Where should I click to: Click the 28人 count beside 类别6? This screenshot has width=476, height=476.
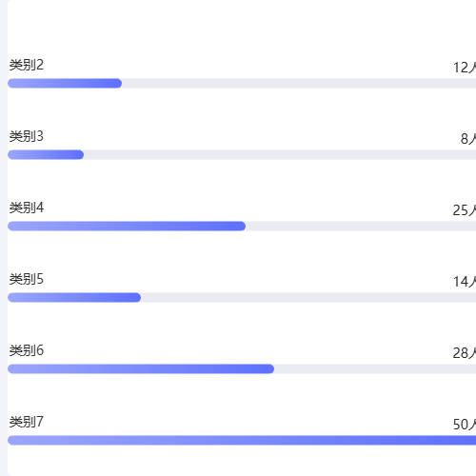465,353
